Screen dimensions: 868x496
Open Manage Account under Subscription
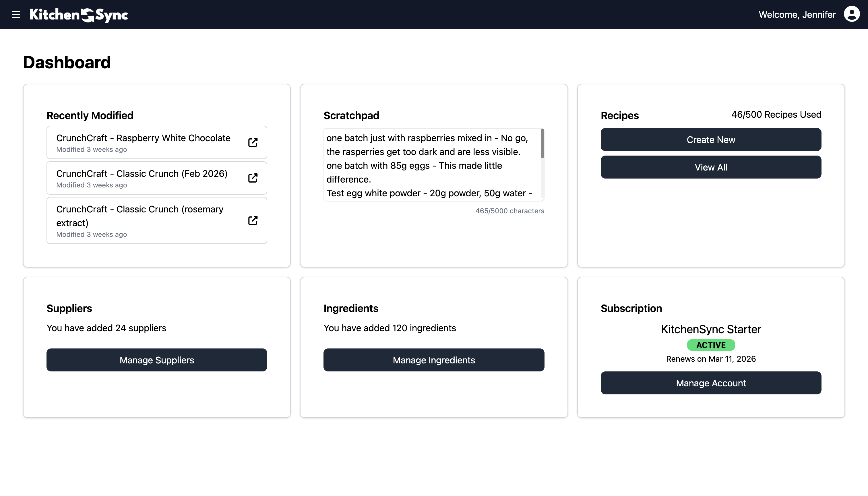[x=711, y=383]
